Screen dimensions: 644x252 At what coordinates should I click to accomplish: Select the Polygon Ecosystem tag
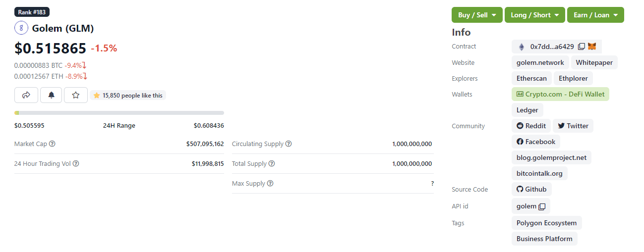(x=546, y=223)
